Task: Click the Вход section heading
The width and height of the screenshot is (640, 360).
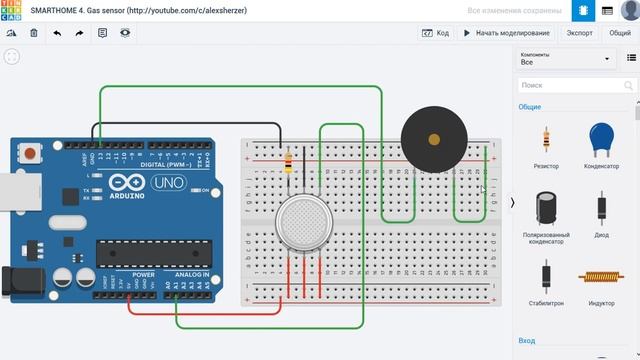Action: 527,340
